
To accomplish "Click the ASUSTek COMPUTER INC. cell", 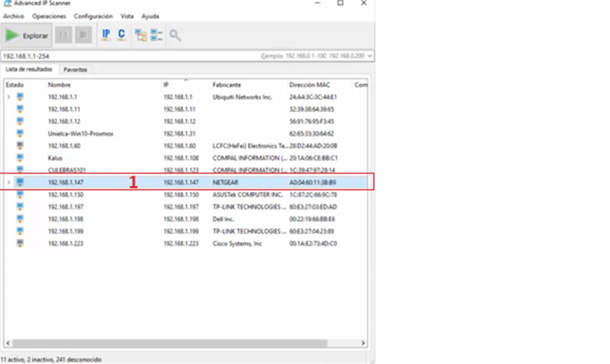I will 247,194.
